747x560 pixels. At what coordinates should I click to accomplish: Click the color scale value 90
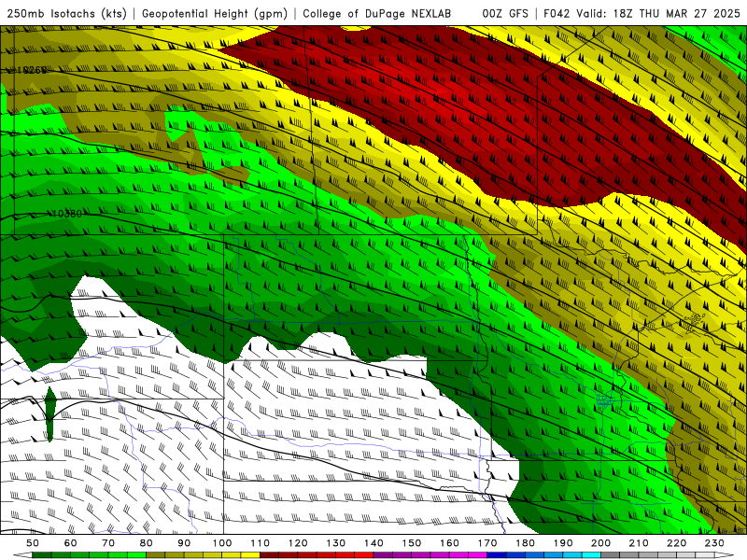coord(184,543)
